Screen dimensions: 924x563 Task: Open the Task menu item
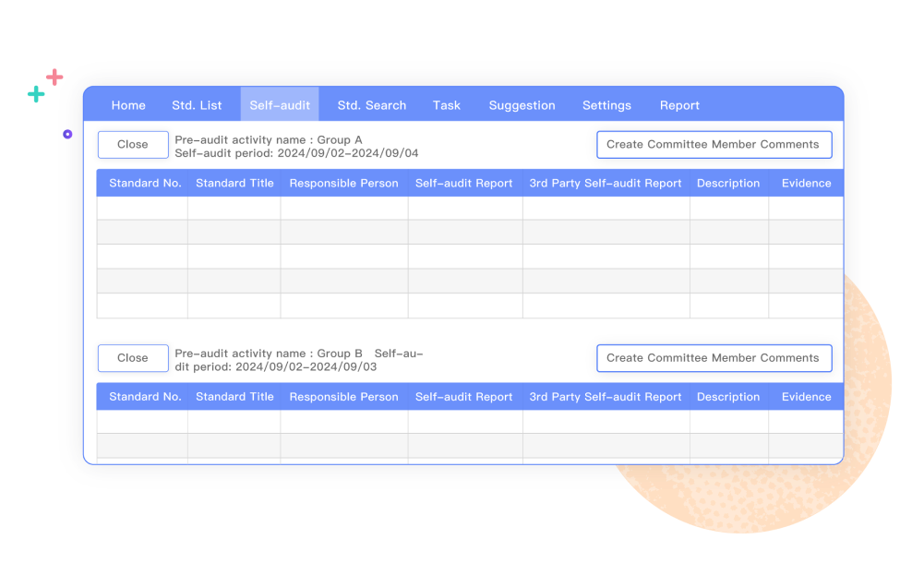pos(447,105)
